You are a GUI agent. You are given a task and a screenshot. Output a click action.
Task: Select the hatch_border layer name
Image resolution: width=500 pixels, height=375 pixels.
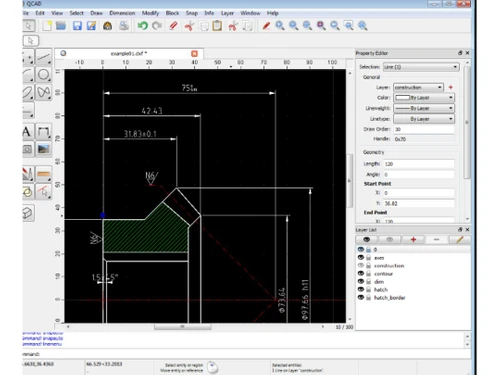click(390, 298)
